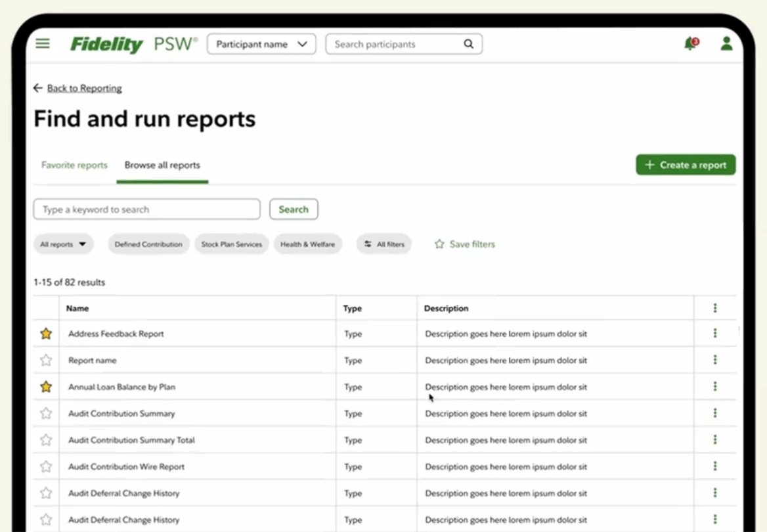Screen dimensions: 767x532
Task: Open the hamburger navigation menu
Action: [43, 43]
